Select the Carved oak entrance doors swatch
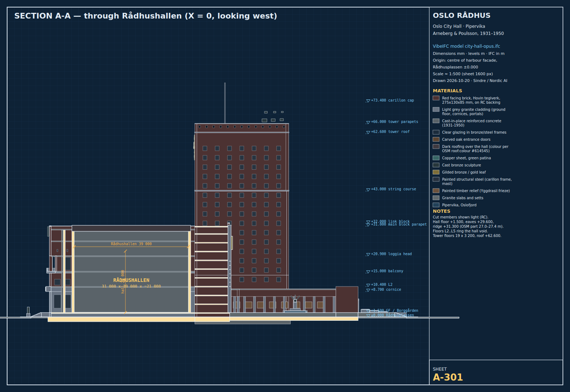The width and height of the screenshot is (570, 392). [x=436, y=139]
